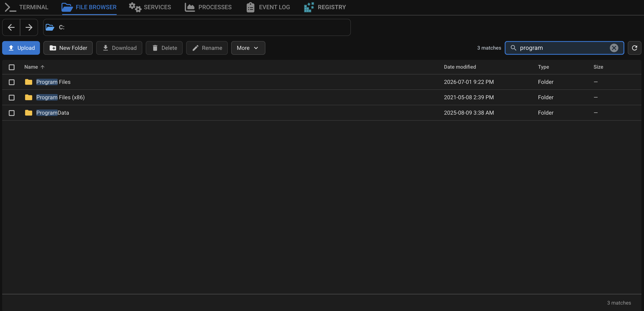The height and width of the screenshot is (311, 644).
Task: Click the magnifier icon in search box
Action: point(513,48)
